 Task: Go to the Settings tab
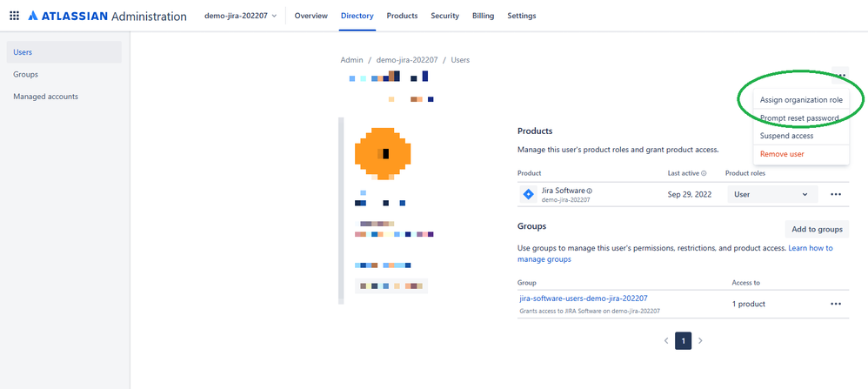click(522, 16)
